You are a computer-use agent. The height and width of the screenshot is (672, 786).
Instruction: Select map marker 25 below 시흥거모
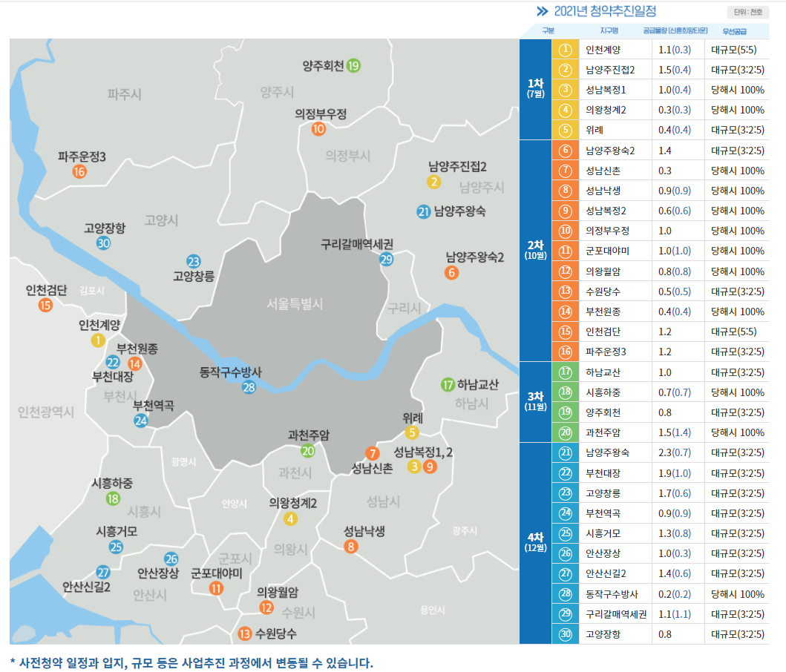point(116,547)
